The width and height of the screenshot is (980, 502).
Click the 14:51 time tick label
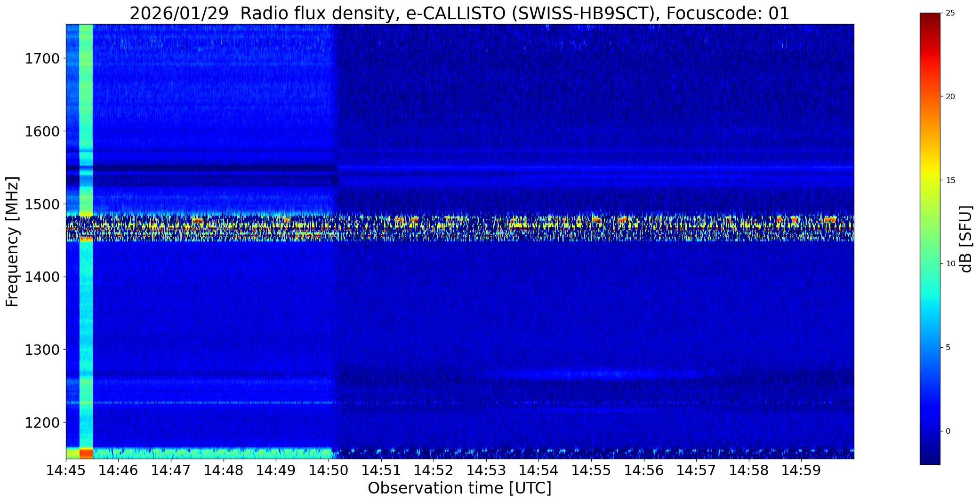[381, 470]
